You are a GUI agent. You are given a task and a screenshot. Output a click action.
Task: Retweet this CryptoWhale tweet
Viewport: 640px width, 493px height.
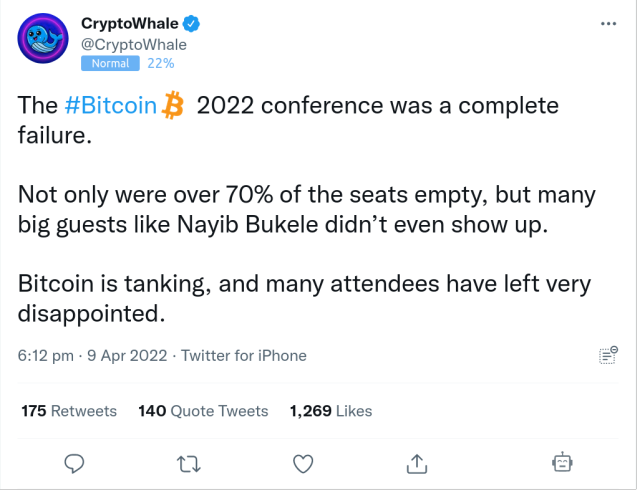pyautogui.click(x=187, y=462)
